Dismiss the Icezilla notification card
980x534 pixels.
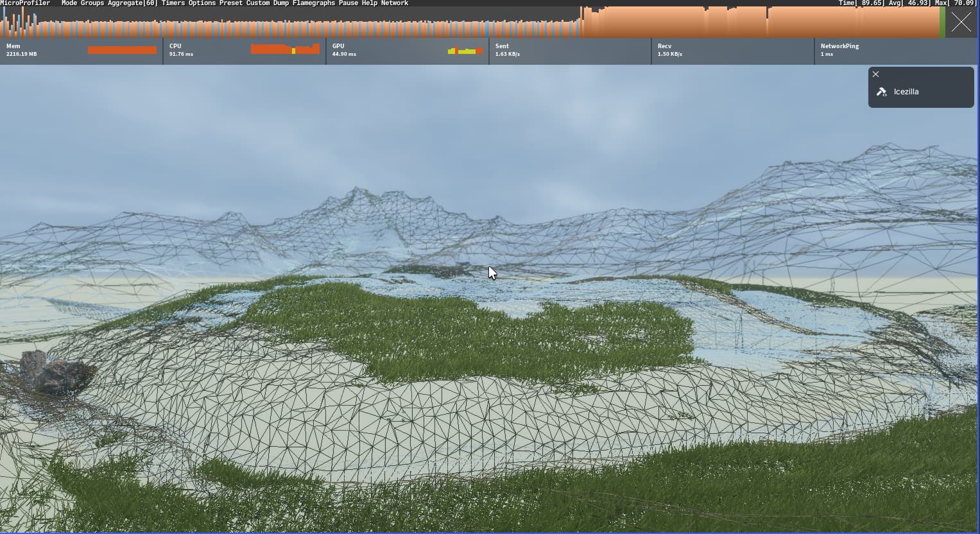click(x=875, y=74)
